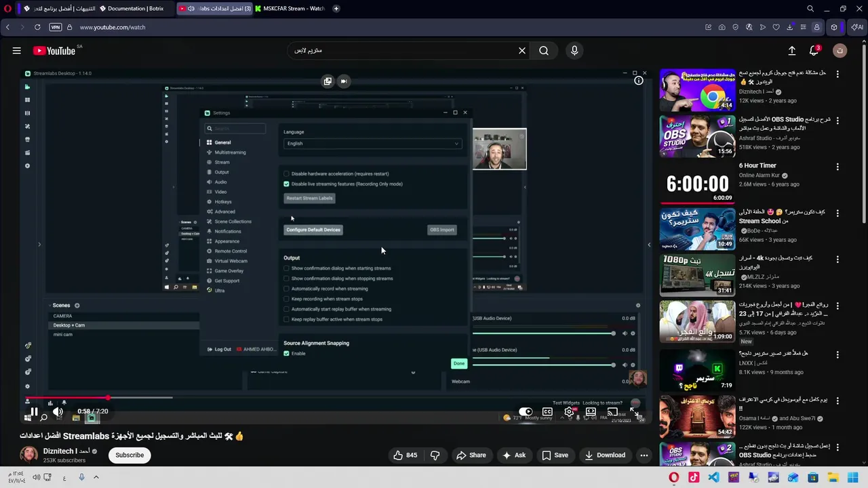
Task: Open options for Stream School video
Action: point(837,213)
